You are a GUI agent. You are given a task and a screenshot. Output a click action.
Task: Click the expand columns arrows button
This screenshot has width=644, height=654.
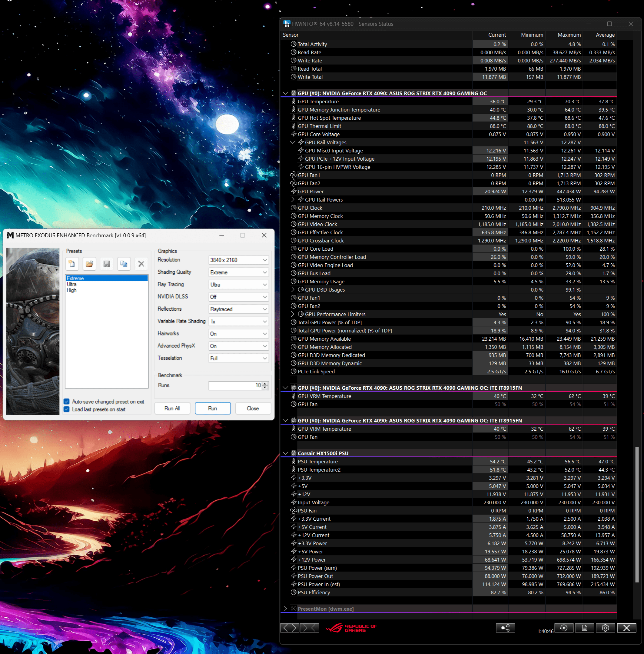tap(290, 628)
